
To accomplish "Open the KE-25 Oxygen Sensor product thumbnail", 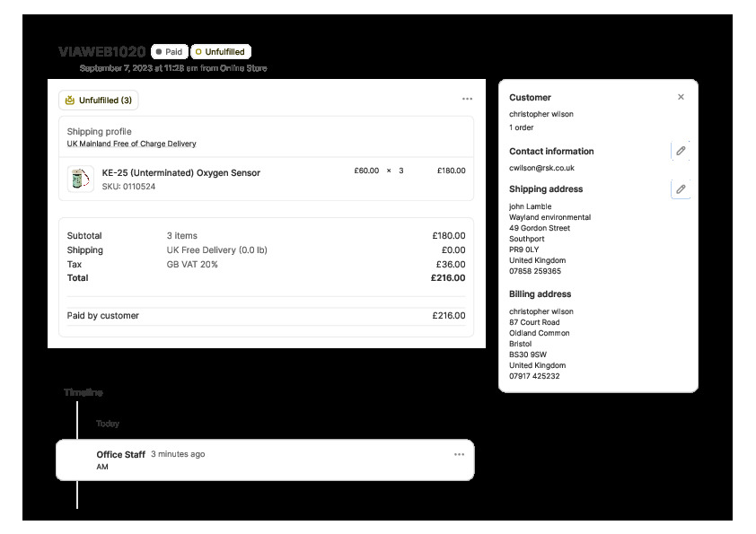I will click(x=81, y=179).
